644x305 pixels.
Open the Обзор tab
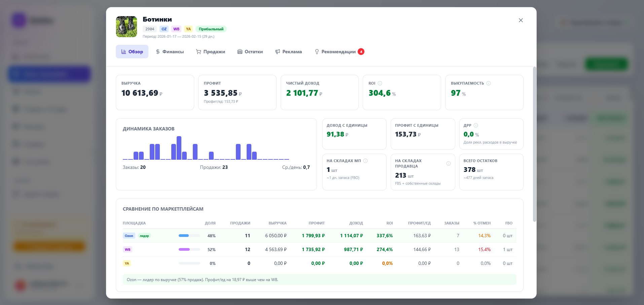[132, 52]
